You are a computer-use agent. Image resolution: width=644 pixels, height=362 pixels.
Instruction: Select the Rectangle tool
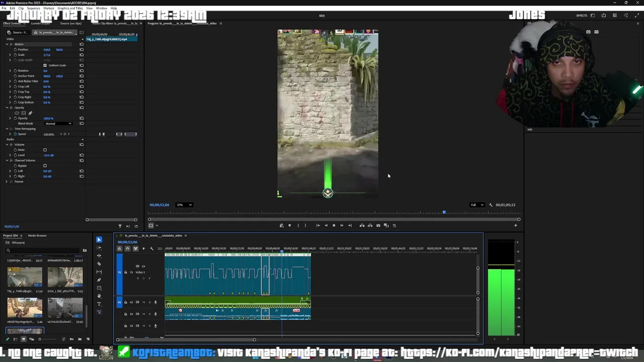(99, 288)
